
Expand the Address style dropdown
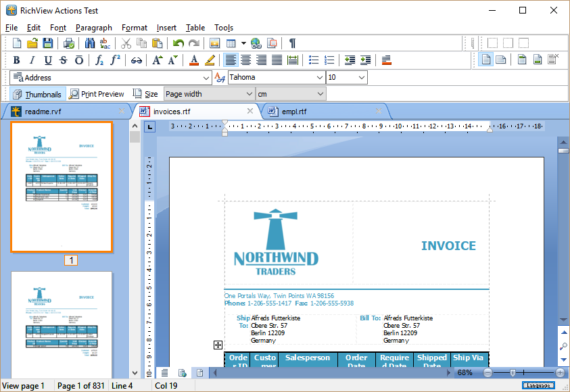pos(206,78)
